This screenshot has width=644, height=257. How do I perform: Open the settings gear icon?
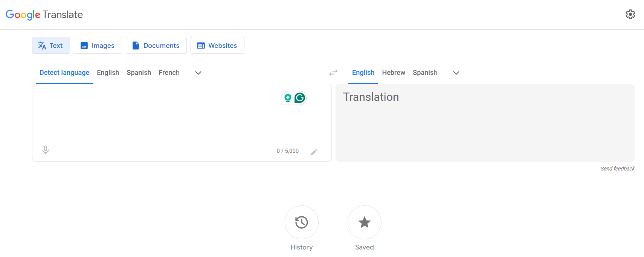pos(630,14)
